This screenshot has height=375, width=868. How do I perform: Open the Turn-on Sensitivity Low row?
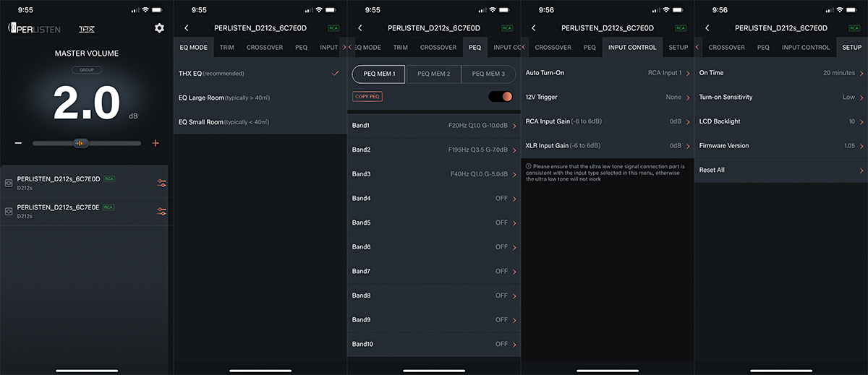click(780, 97)
